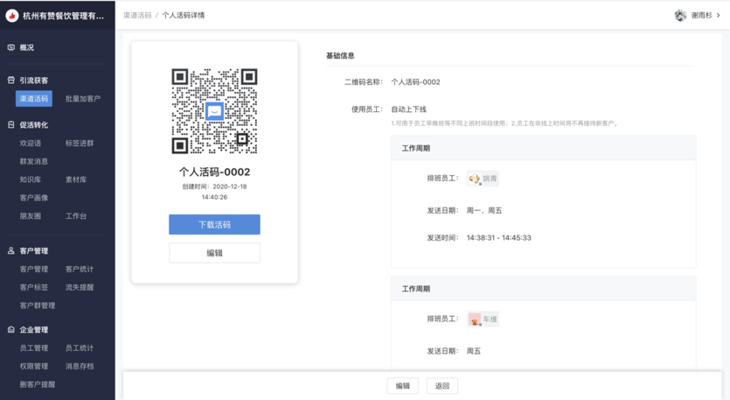The height and width of the screenshot is (400, 730).
Task: Click the 客户管理 person icon
Action: tap(11, 251)
